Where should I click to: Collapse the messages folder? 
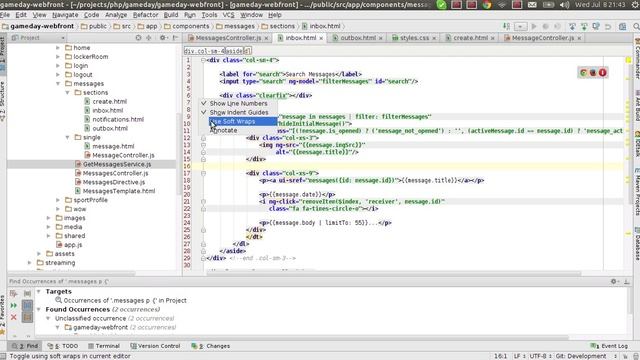pos(58,83)
